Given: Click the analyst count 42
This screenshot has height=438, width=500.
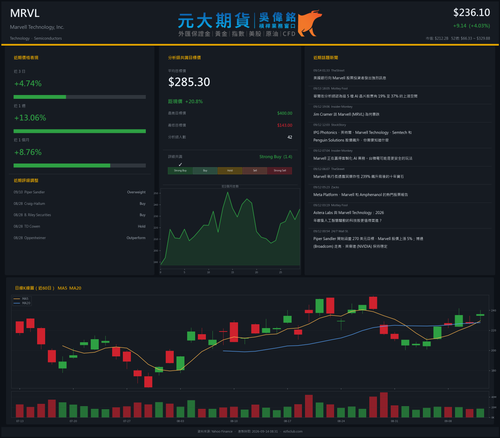Looking at the screenshot, I should (290, 137).
